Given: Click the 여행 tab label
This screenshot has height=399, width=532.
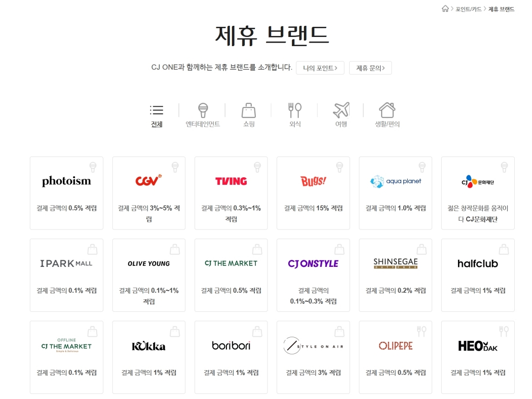Looking at the screenshot, I should pos(341,124).
